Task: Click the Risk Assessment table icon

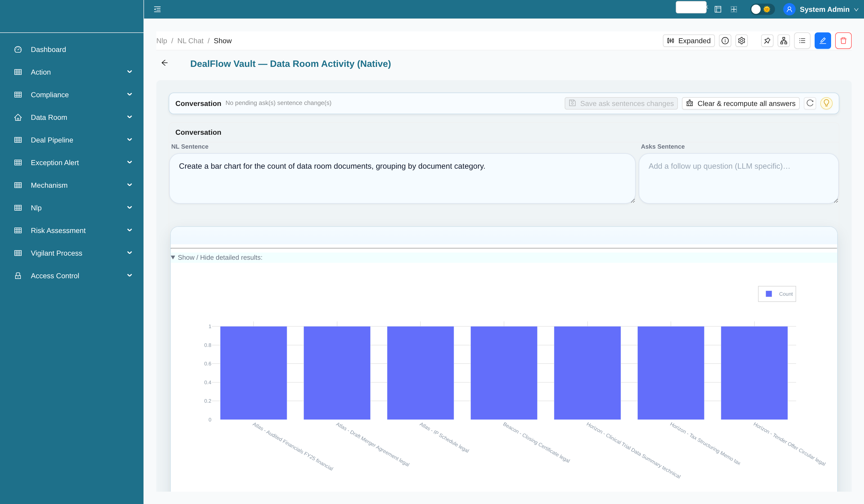Action: pyautogui.click(x=18, y=231)
